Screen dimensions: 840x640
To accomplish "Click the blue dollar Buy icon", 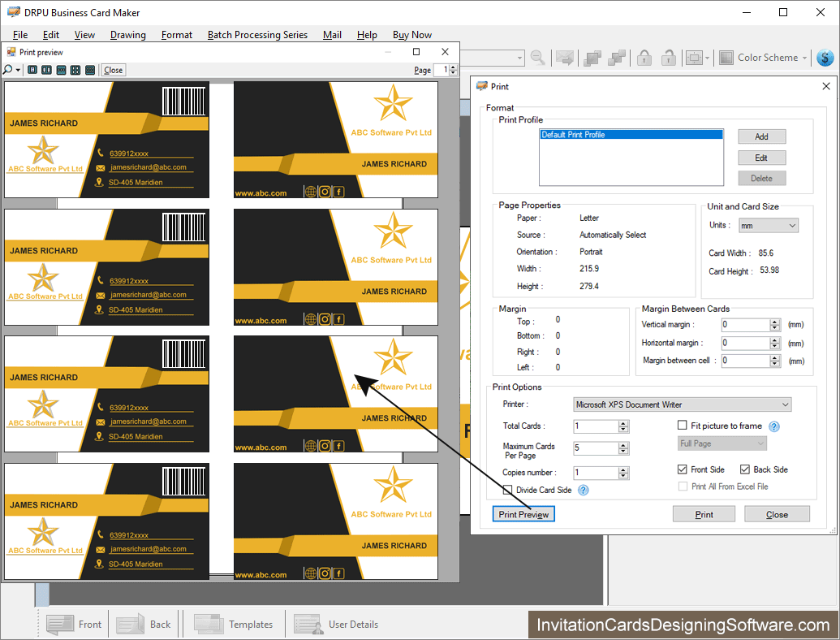I will coord(825,58).
